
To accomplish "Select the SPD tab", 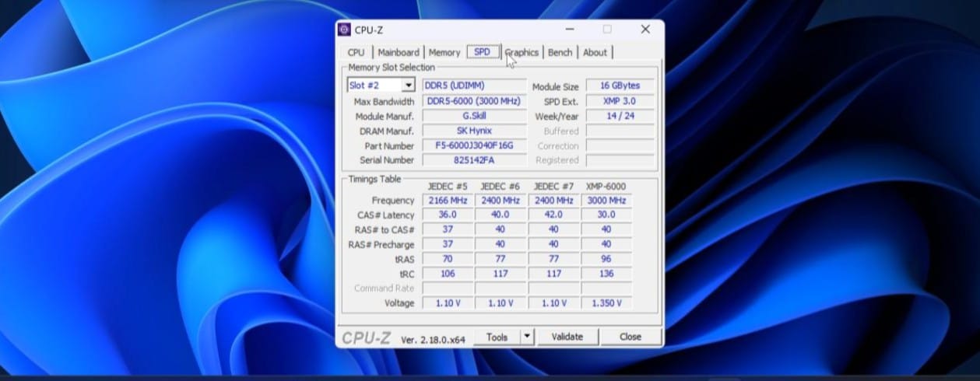I will 483,52.
